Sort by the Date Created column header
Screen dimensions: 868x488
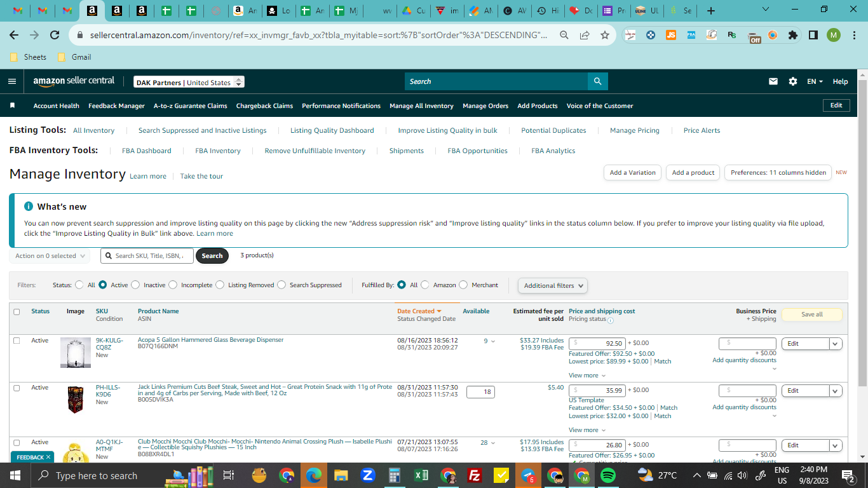pyautogui.click(x=419, y=311)
